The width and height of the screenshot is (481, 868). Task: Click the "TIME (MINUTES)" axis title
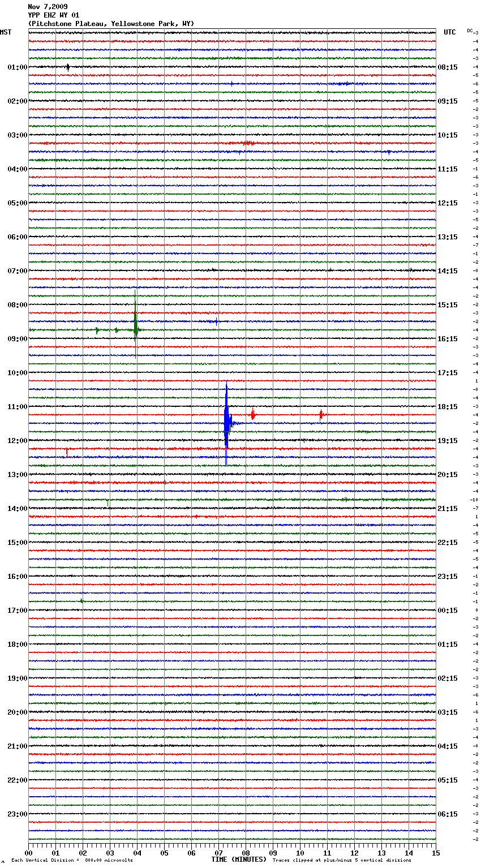point(239,860)
